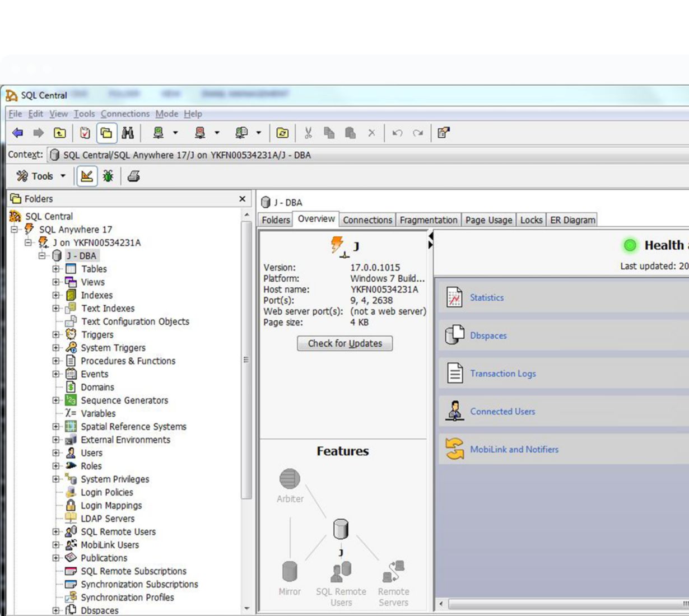Click the binoculars Find icon
This screenshot has height=616, width=689.
(128, 133)
